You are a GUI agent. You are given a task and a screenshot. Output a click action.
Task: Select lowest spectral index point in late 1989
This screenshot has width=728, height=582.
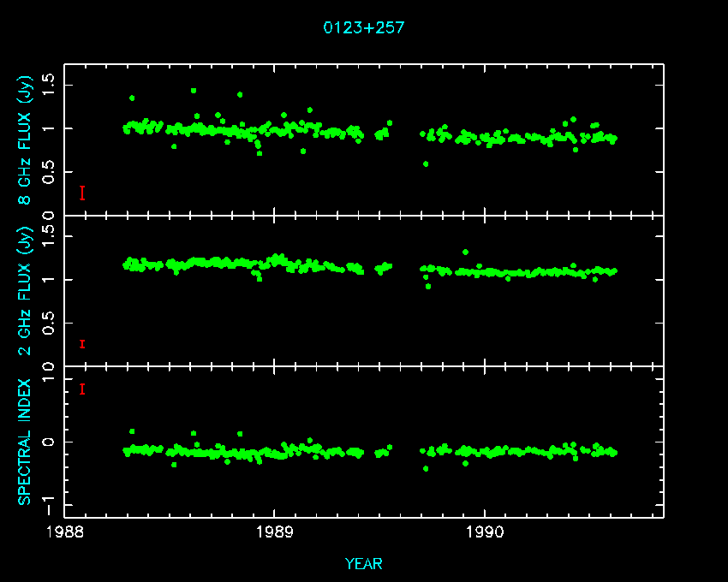click(426, 468)
